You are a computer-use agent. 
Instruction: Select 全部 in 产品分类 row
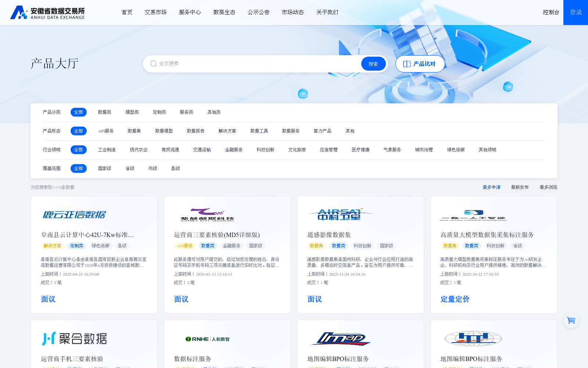pyautogui.click(x=79, y=112)
